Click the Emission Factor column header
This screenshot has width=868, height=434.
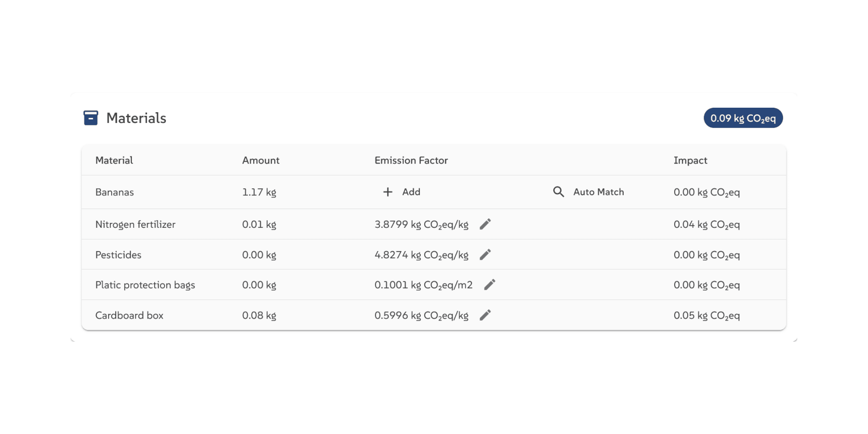click(x=411, y=160)
